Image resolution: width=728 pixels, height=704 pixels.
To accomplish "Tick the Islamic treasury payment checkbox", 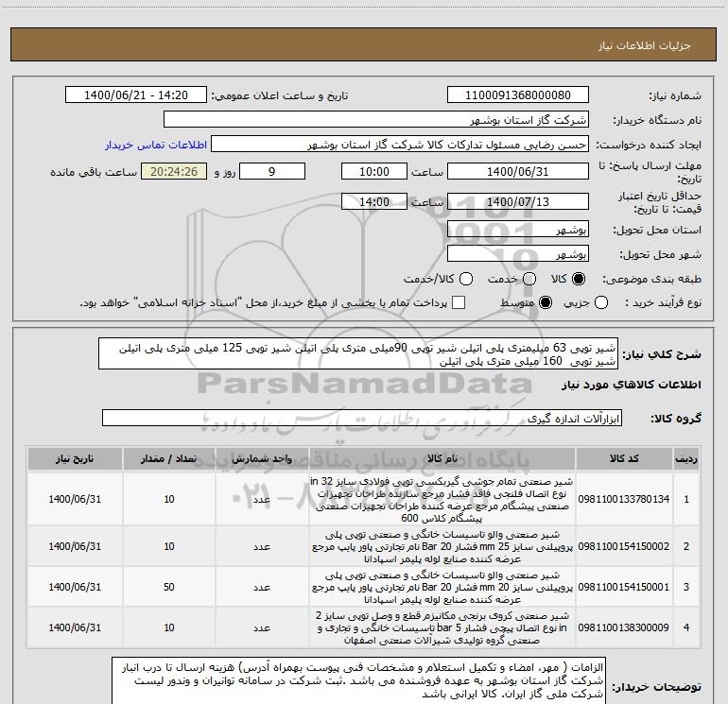I will [x=459, y=302].
